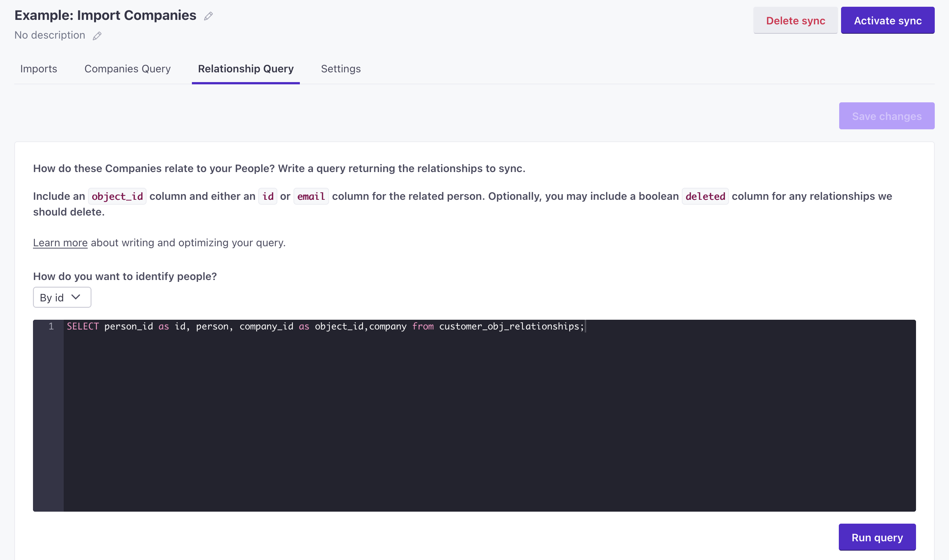Click the Delete sync button

pyautogui.click(x=796, y=20)
